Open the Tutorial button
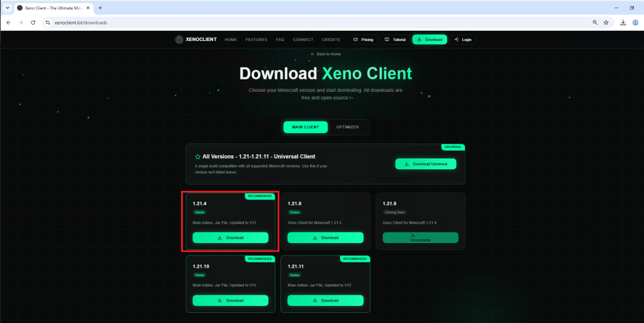 pos(396,40)
